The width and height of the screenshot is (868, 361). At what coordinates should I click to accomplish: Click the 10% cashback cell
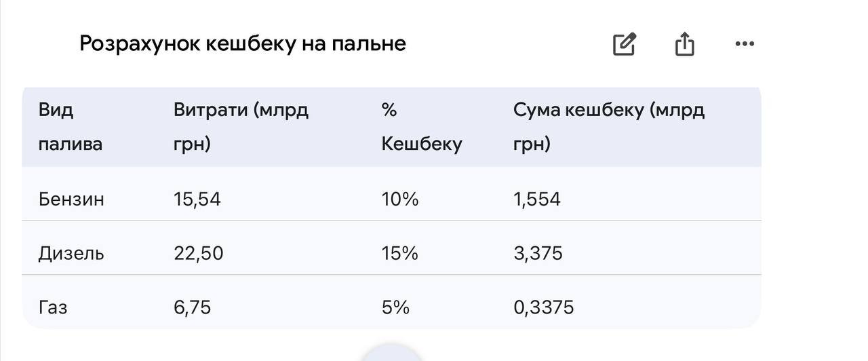pyautogui.click(x=400, y=199)
